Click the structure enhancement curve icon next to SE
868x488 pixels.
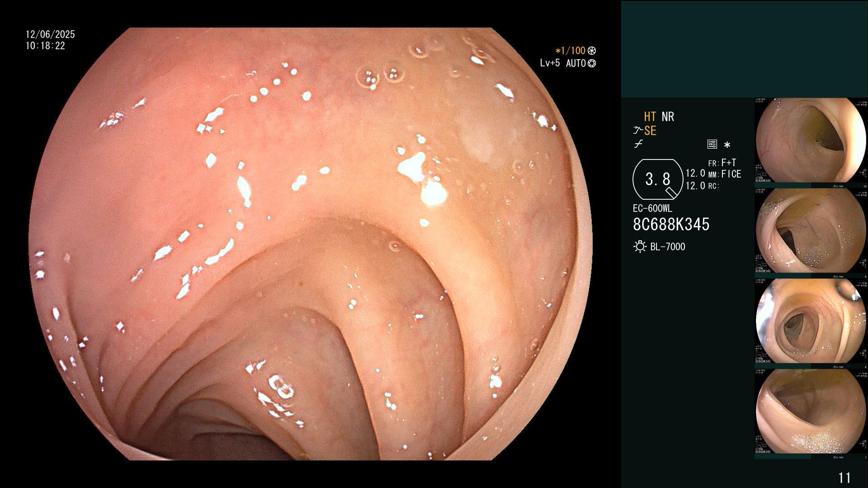(638, 131)
